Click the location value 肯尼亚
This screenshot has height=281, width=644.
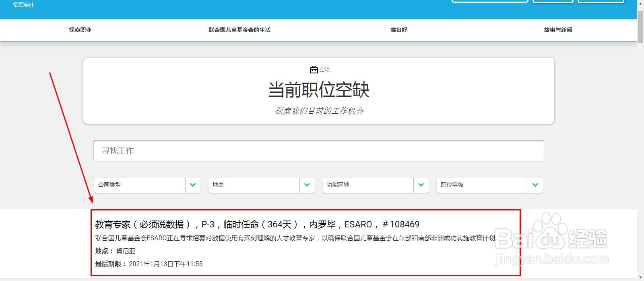(126, 251)
